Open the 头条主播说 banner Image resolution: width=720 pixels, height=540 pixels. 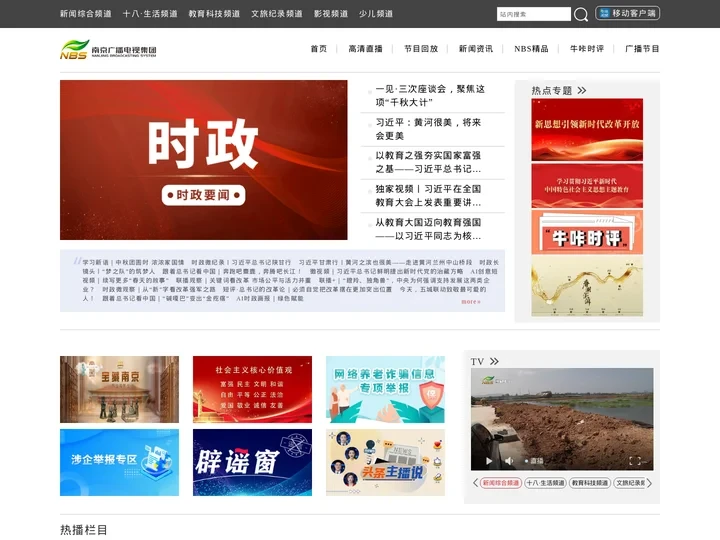(385, 462)
